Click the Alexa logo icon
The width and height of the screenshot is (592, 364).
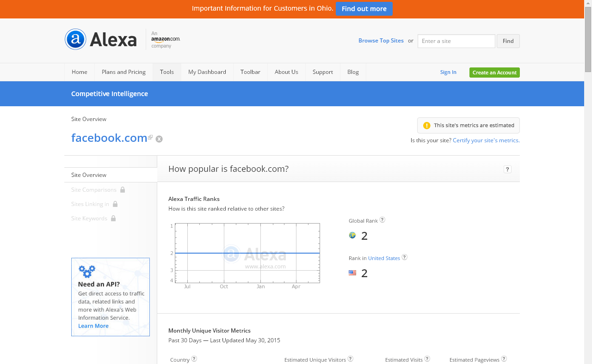[75, 39]
